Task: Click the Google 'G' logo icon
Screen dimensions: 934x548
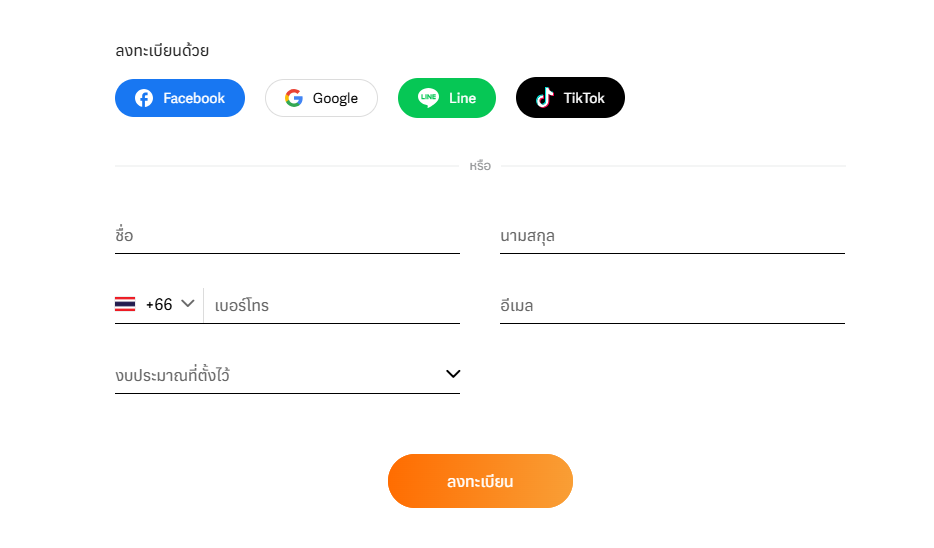Action: pos(294,98)
